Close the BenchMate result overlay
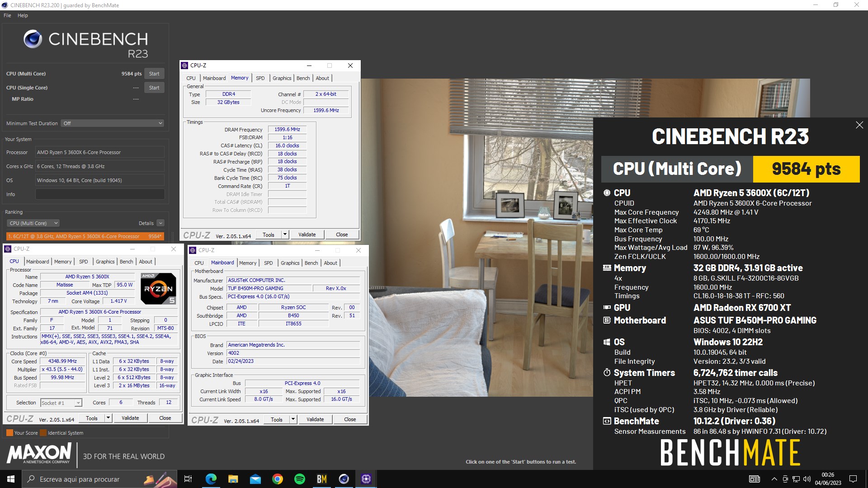The height and width of the screenshot is (488, 868). coord(859,125)
